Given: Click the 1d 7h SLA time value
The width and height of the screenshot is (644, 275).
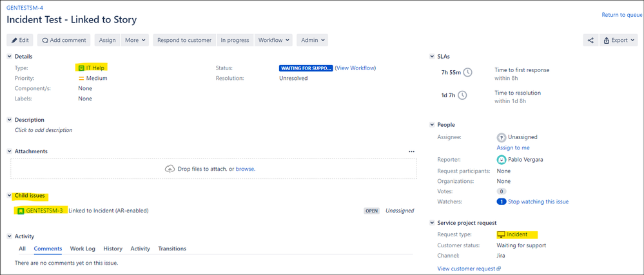Looking at the screenshot, I should pyautogui.click(x=448, y=95).
